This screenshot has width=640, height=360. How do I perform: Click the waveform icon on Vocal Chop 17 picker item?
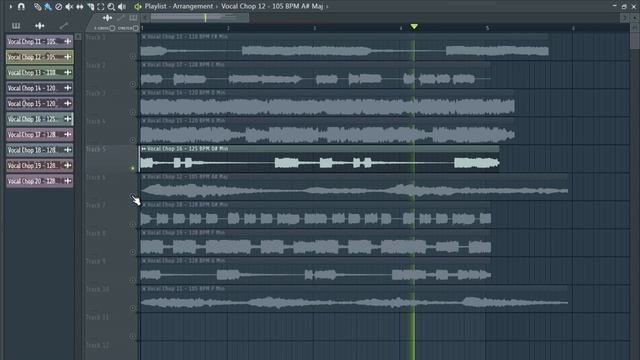point(68,134)
